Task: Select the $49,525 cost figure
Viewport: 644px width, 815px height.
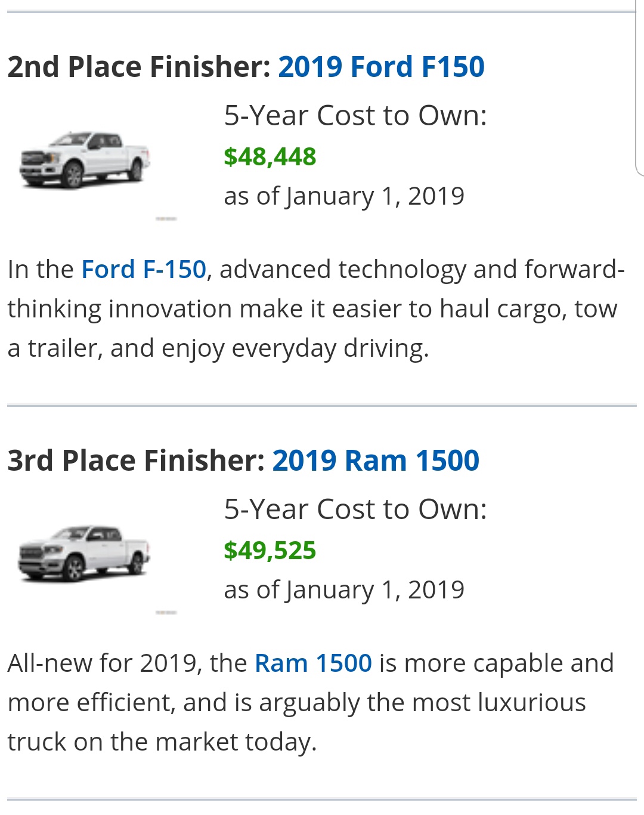Action: [270, 551]
